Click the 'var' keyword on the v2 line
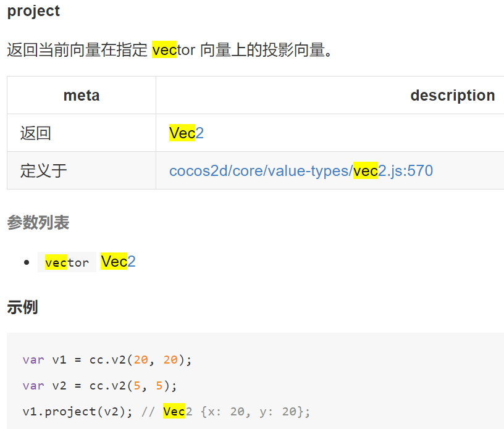This screenshot has height=429, width=504. point(33,386)
